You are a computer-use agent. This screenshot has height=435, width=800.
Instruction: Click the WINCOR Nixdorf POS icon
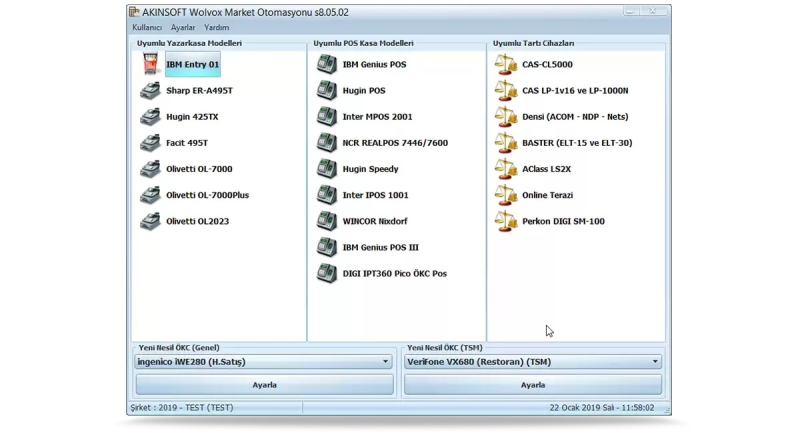click(x=327, y=221)
